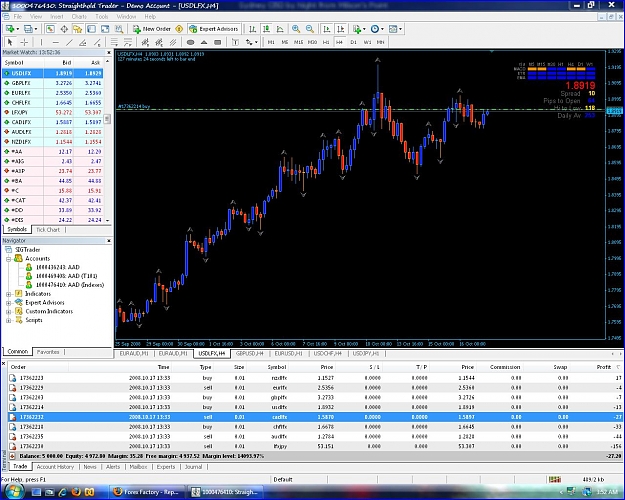
Task: Switch chart to bar chart mode
Action: [252, 29]
